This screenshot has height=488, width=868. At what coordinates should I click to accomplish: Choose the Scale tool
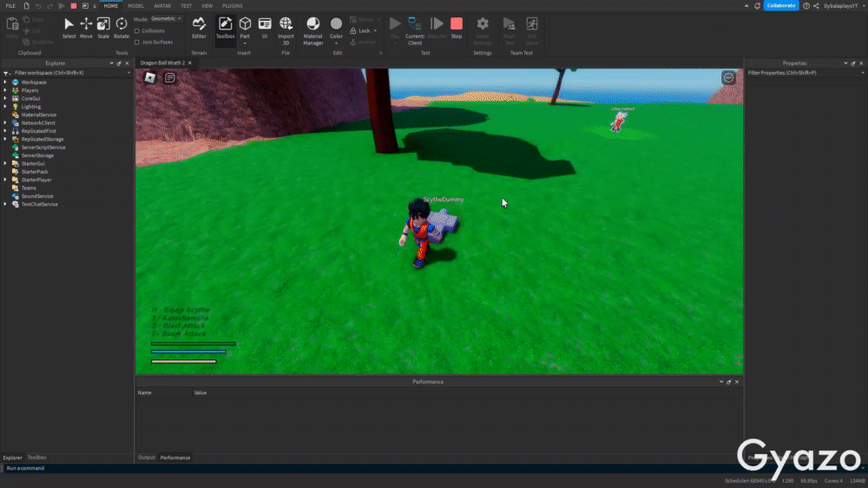(103, 28)
